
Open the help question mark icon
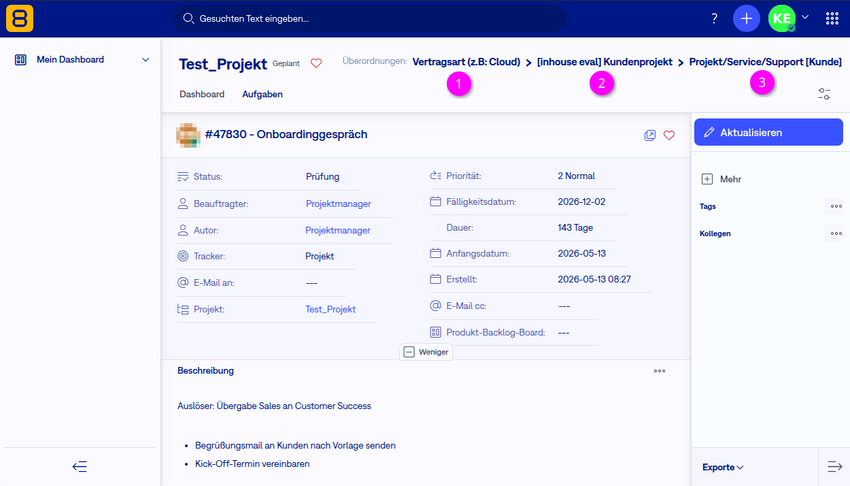pyautogui.click(x=714, y=18)
